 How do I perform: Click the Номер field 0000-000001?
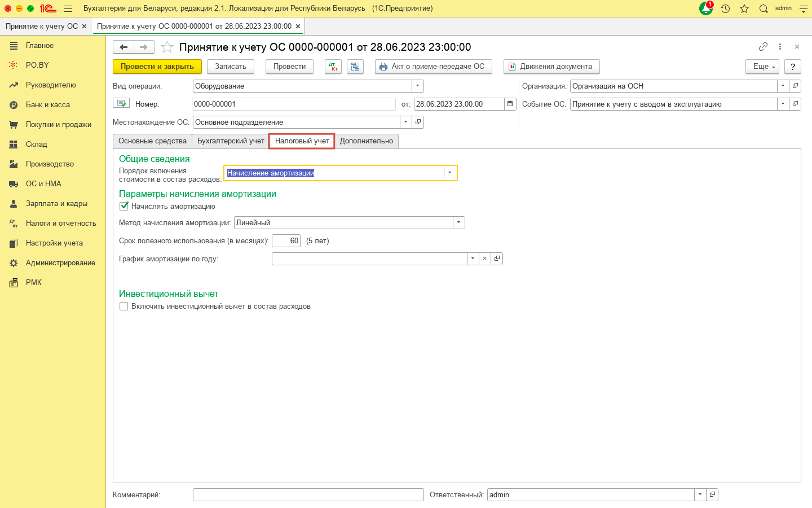(294, 104)
